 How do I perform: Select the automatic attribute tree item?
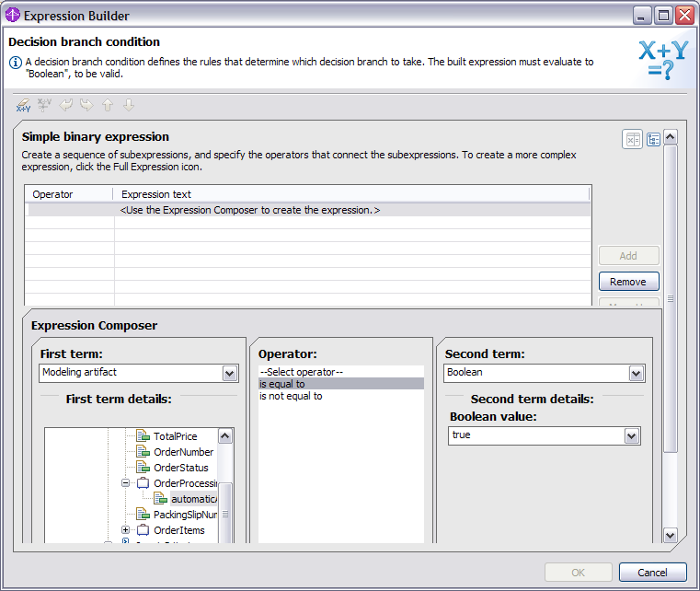pos(194,499)
